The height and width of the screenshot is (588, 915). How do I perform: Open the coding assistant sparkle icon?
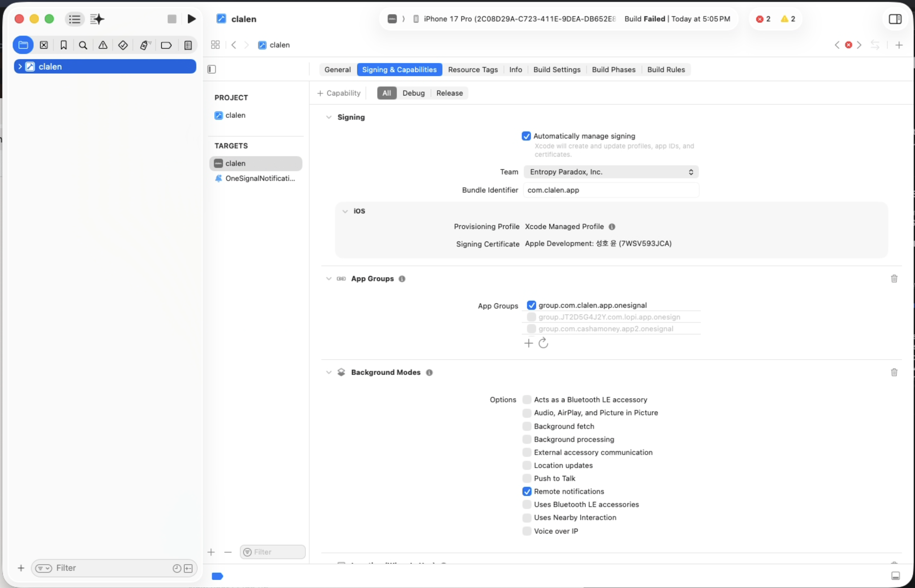pyautogui.click(x=97, y=19)
